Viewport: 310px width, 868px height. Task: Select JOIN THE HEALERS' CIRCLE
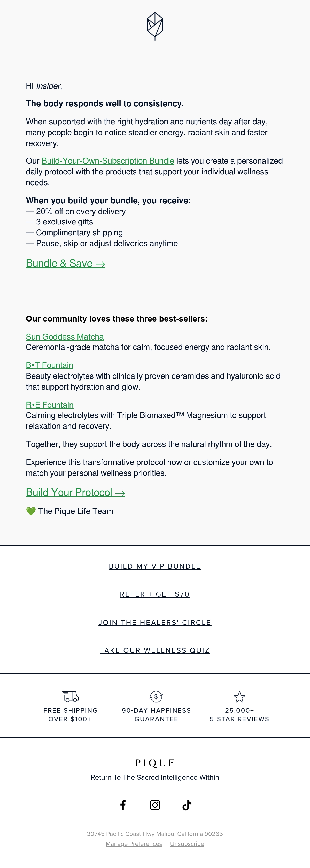155,622
